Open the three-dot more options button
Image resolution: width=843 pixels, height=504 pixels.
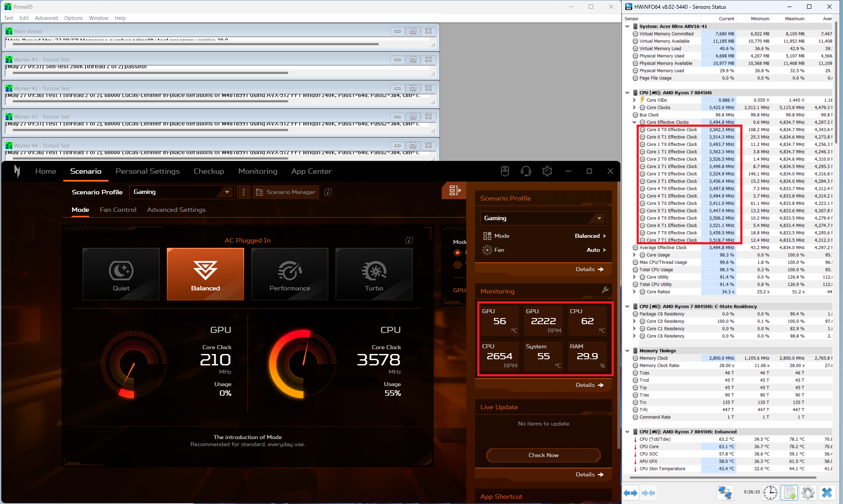(x=244, y=192)
